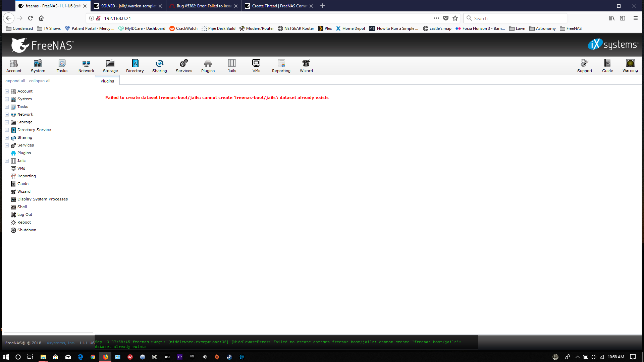The width and height of the screenshot is (644, 362).
Task: Open the Guide toolbar icon
Action: (607, 66)
